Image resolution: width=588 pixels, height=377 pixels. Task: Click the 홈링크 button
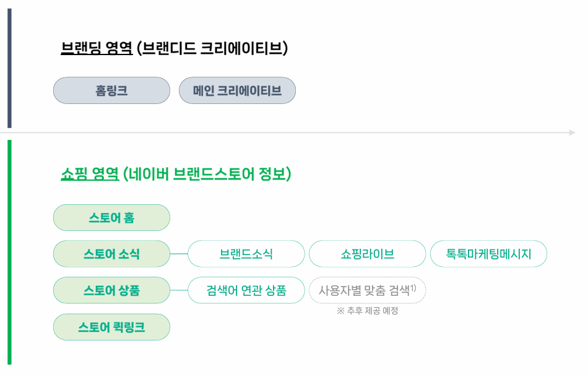pyautogui.click(x=111, y=90)
